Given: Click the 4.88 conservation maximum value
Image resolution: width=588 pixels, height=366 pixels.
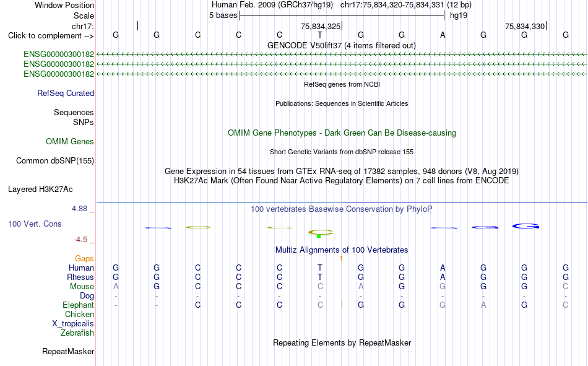Looking at the screenshot, I should [x=79, y=209].
